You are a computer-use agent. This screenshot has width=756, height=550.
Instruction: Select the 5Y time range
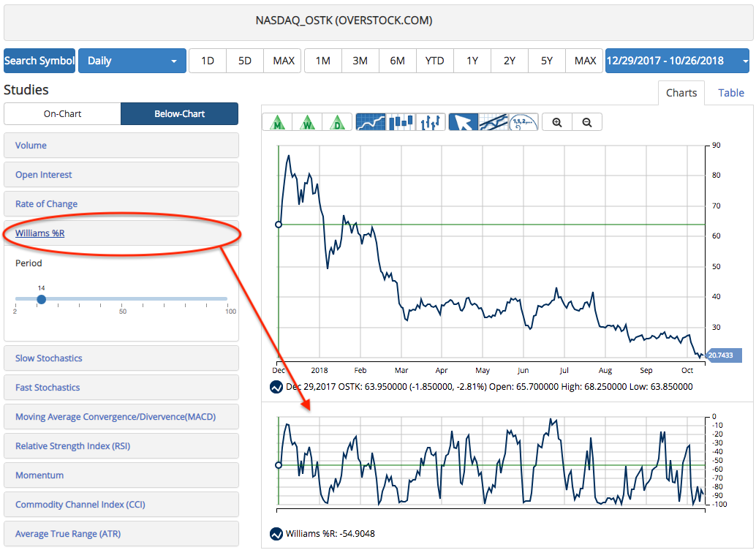(546, 61)
